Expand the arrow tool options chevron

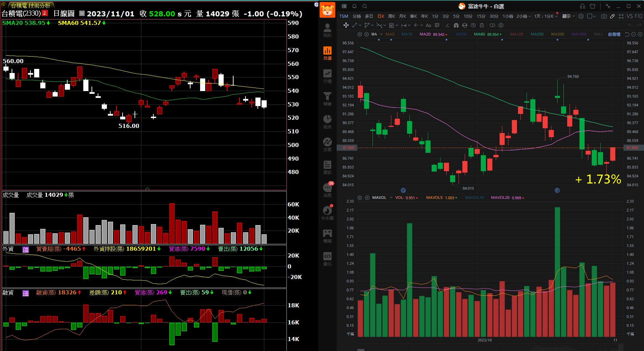coord(421,25)
